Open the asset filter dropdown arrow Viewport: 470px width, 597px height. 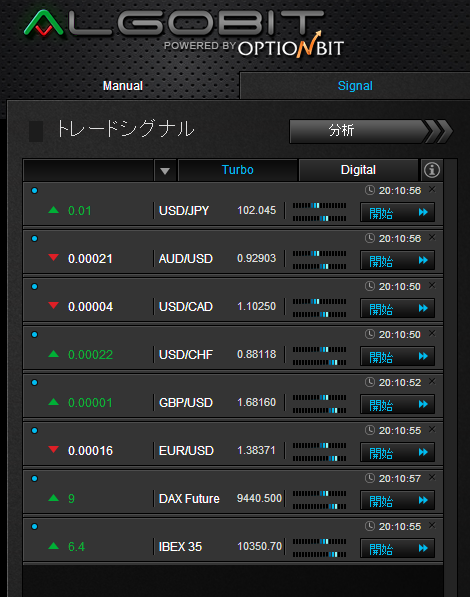(165, 171)
